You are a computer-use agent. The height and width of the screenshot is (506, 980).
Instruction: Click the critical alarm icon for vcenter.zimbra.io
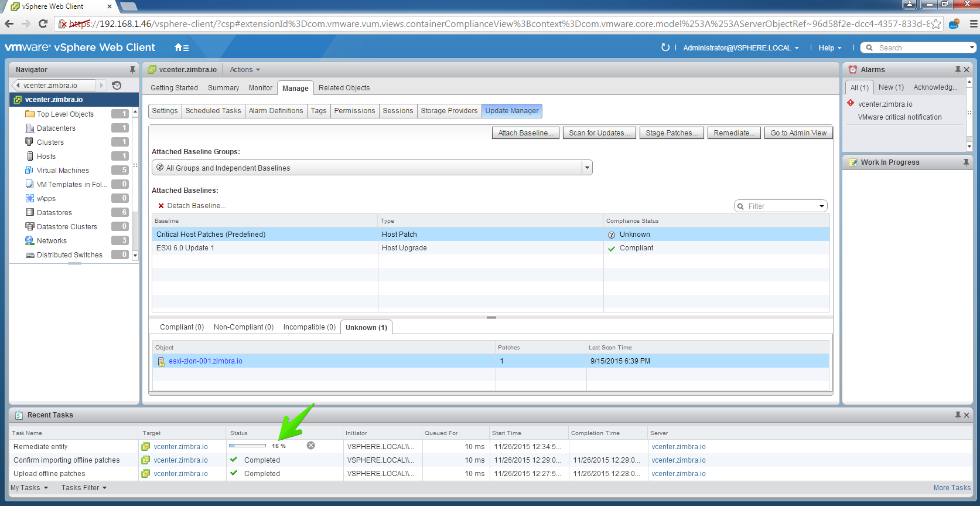pos(851,103)
